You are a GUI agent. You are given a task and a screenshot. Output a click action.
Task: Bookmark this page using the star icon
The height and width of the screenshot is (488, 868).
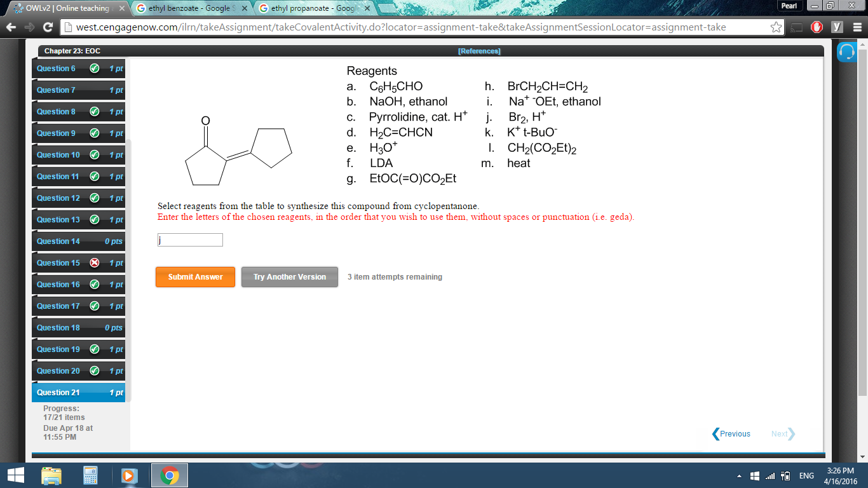[776, 27]
